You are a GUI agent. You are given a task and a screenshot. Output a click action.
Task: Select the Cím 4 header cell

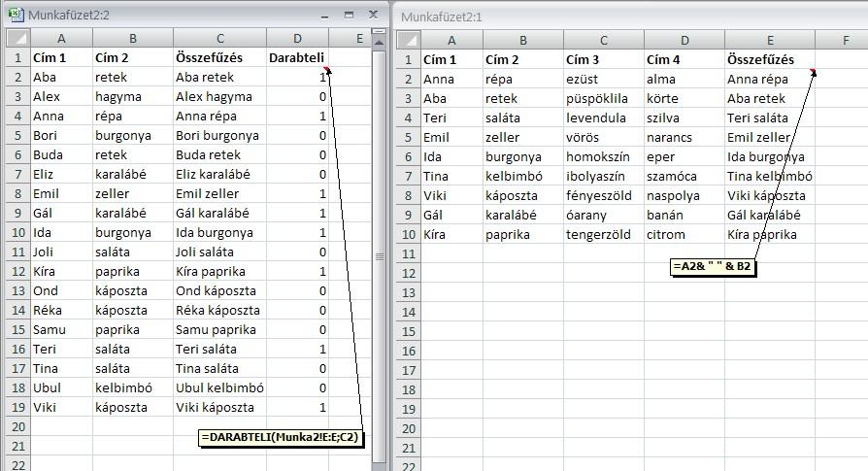684,60
